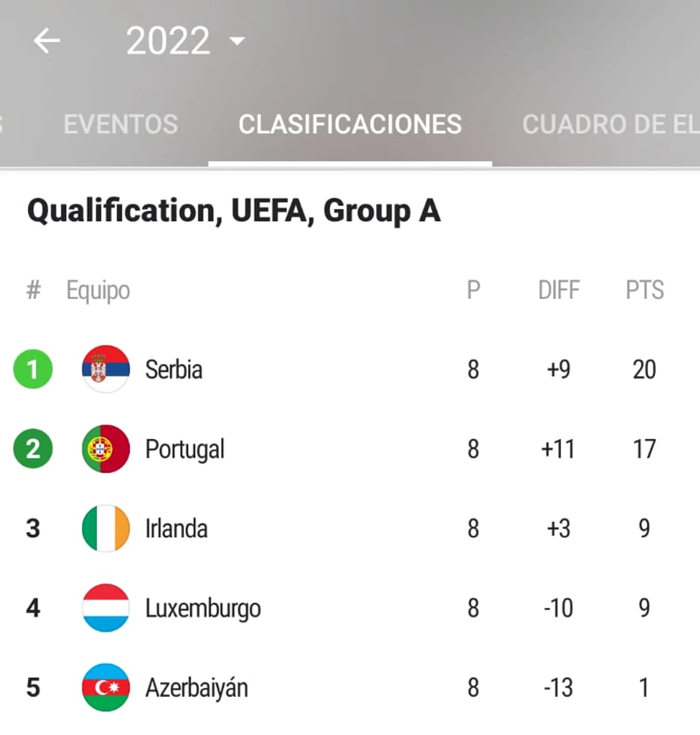700x735 pixels.
Task: Click the green position 1 badge
Action: point(33,369)
